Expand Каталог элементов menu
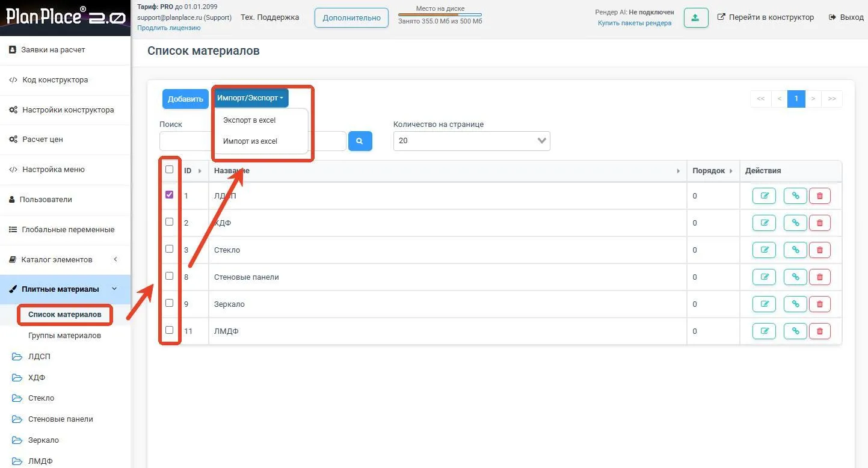Image resolution: width=868 pixels, height=468 pixels. (65, 260)
